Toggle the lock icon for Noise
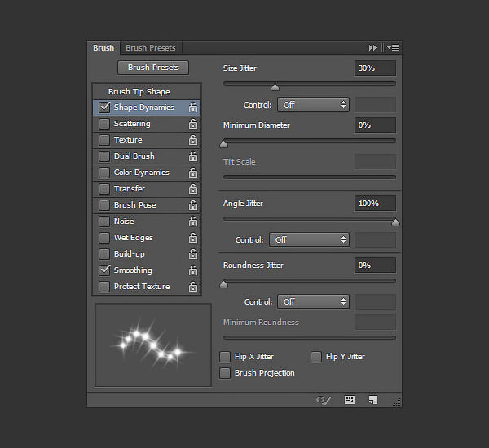 point(193,222)
